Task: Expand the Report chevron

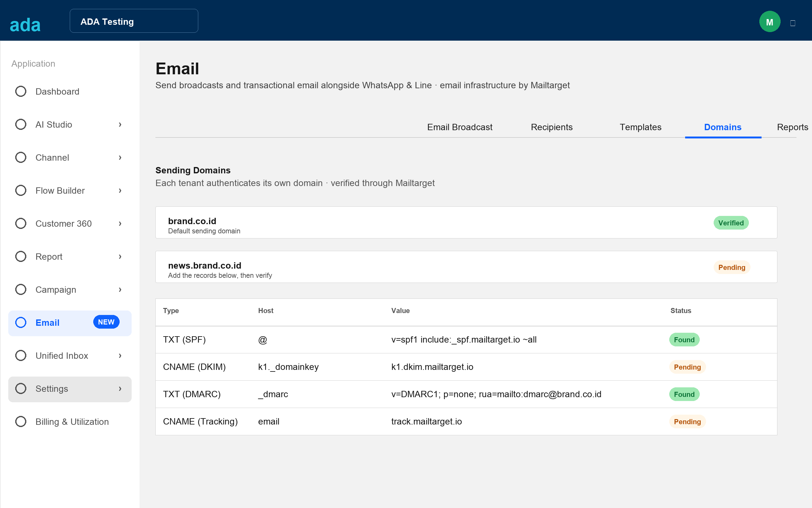Action: [120, 256]
